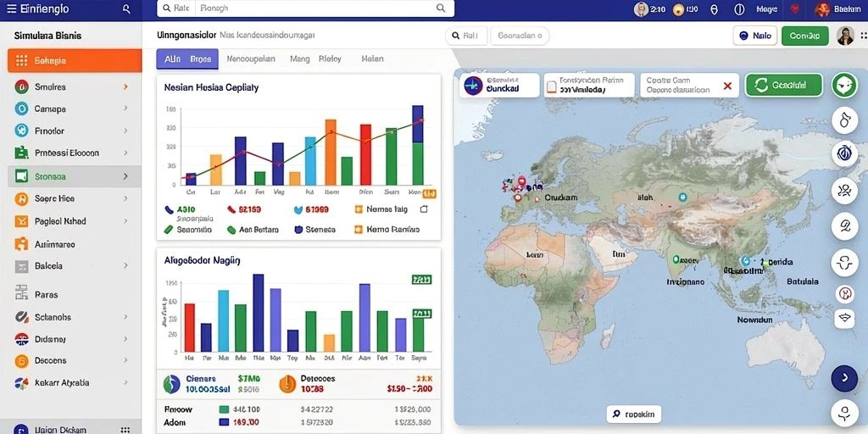Click the magnifier icon in blue header
Viewport: 868px width, 434px height.
pos(127,8)
